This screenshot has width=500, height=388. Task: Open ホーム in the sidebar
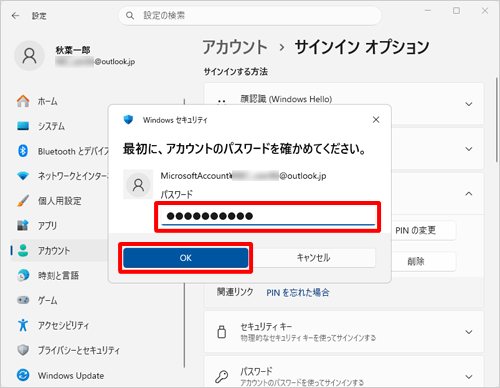click(47, 101)
